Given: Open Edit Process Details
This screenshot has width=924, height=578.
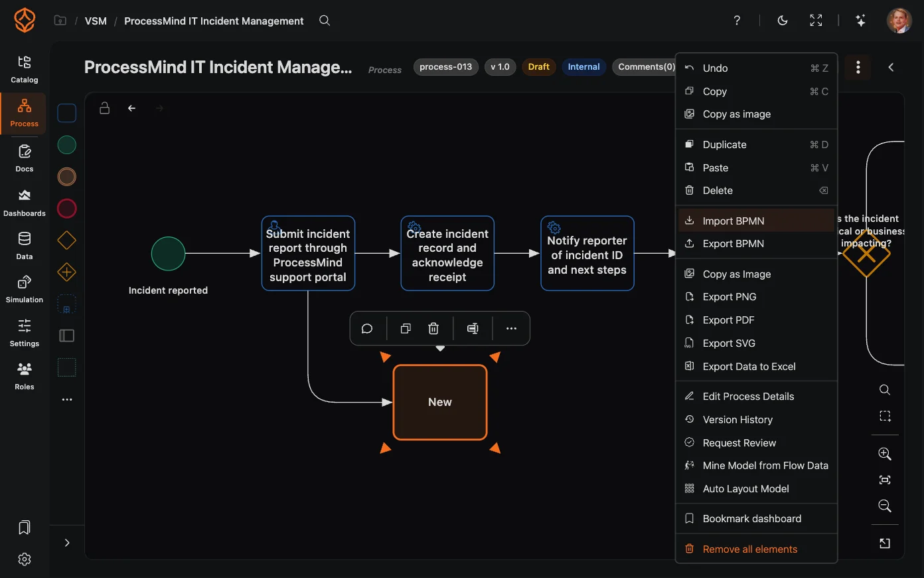Looking at the screenshot, I should (x=756, y=397).
